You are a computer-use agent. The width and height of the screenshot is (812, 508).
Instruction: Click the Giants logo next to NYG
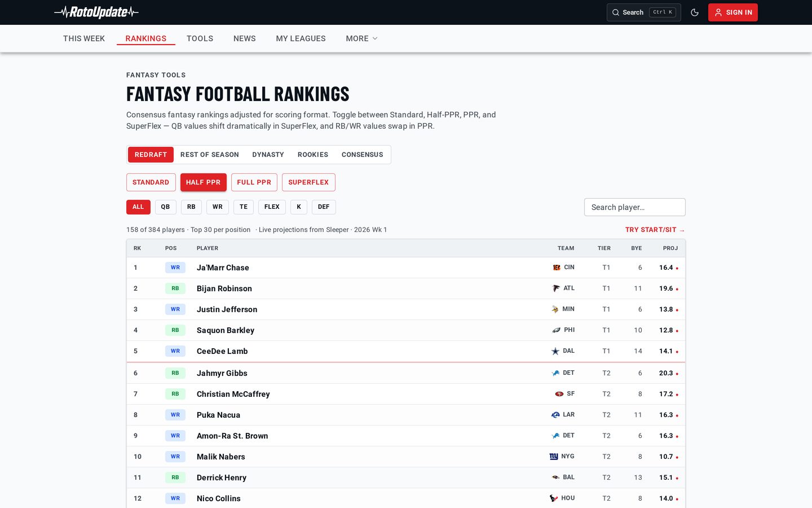(554, 457)
